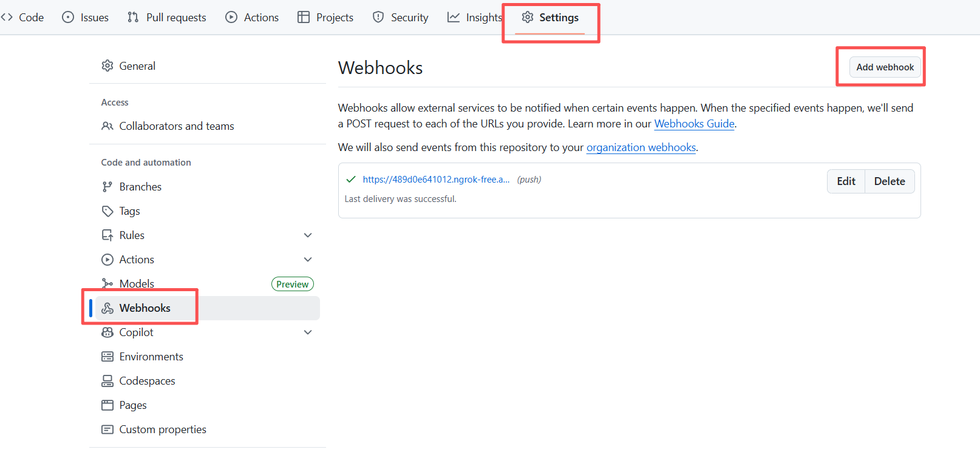
Task: Delete the ngrok push webhook
Action: 890,181
